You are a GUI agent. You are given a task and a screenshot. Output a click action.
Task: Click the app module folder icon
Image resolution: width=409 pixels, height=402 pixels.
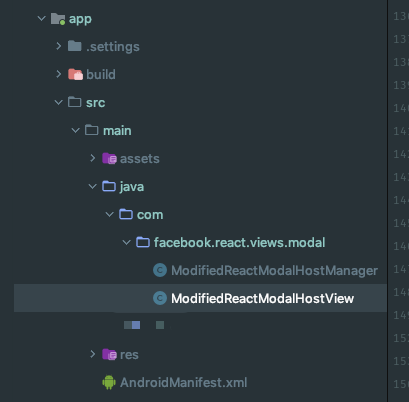point(58,19)
